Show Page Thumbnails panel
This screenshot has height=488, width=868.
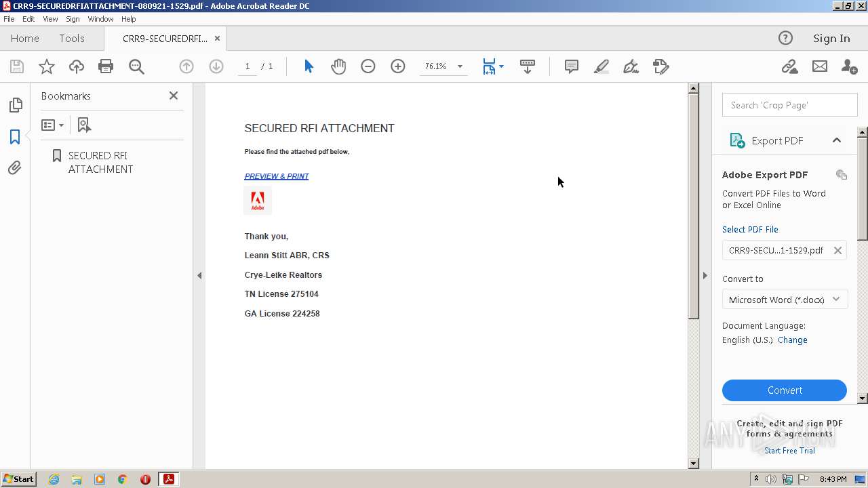tap(15, 105)
